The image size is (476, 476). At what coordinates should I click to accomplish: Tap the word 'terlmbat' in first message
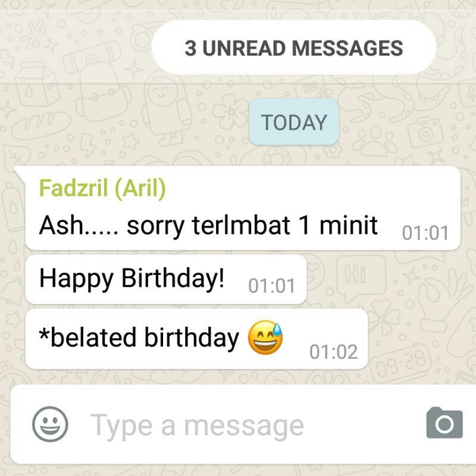click(241, 226)
